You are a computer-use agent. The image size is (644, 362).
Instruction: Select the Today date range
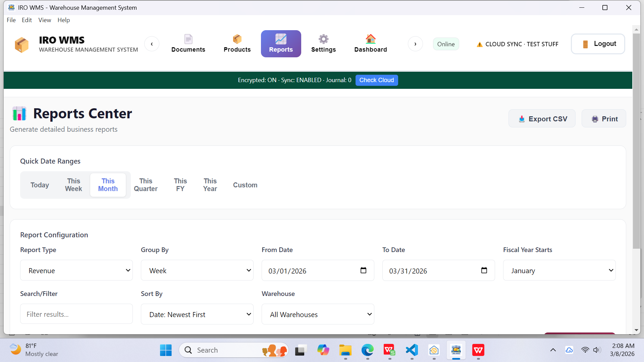tap(40, 185)
